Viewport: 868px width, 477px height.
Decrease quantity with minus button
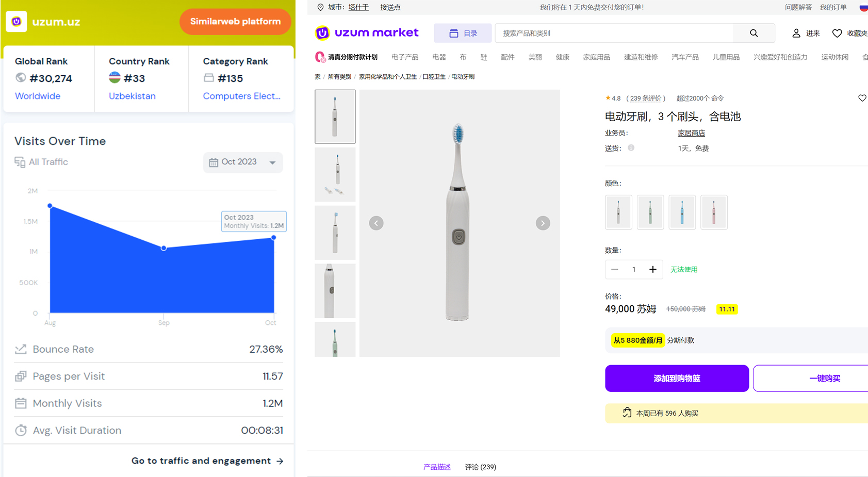pos(615,269)
